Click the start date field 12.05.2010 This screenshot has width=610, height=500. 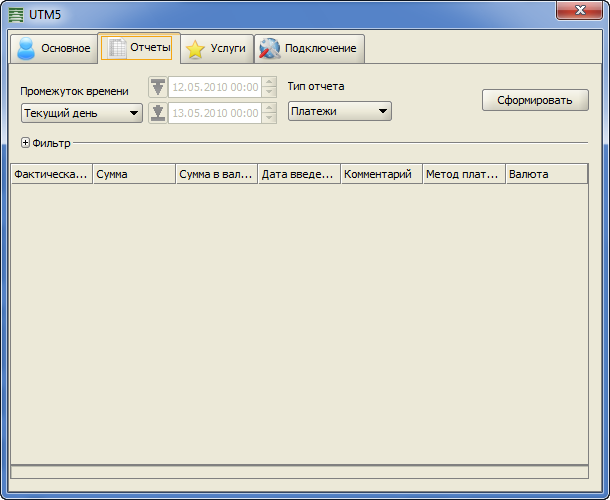(x=215, y=87)
